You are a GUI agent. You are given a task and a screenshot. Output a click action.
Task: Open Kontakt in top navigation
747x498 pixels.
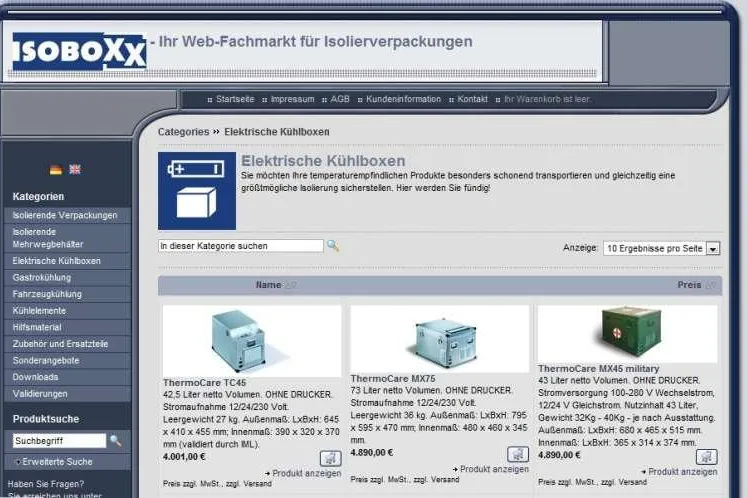click(472, 99)
